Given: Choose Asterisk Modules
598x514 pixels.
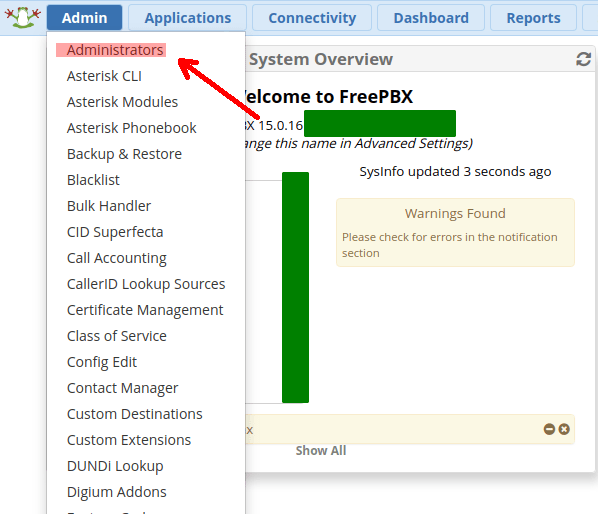Looking at the screenshot, I should click(122, 102).
